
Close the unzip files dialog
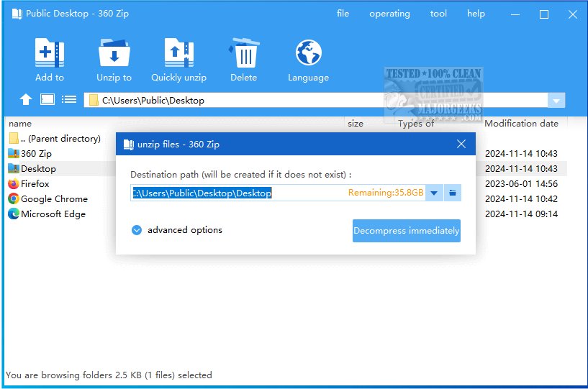(461, 144)
